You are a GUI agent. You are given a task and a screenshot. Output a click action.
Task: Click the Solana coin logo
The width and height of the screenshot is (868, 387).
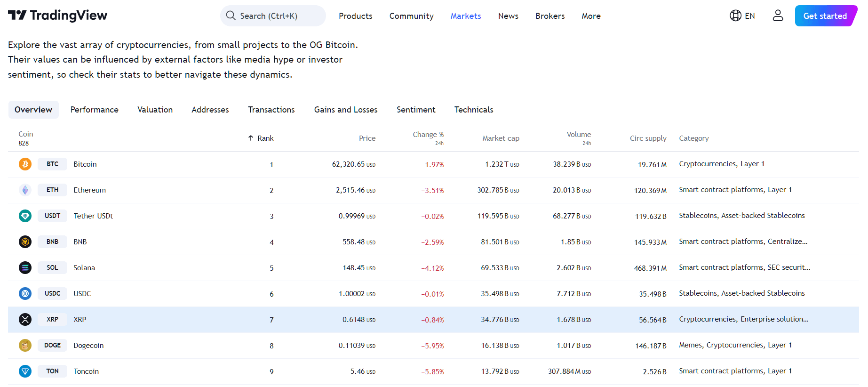pos(25,267)
